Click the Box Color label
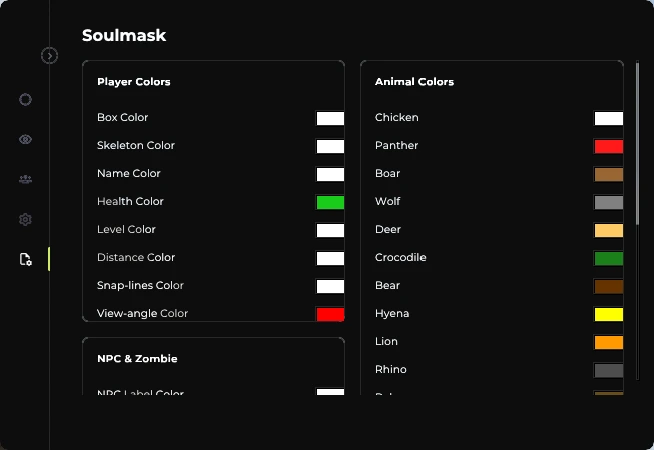The height and width of the screenshot is (450, 654). pyautogui.click(x=123, y=117)
